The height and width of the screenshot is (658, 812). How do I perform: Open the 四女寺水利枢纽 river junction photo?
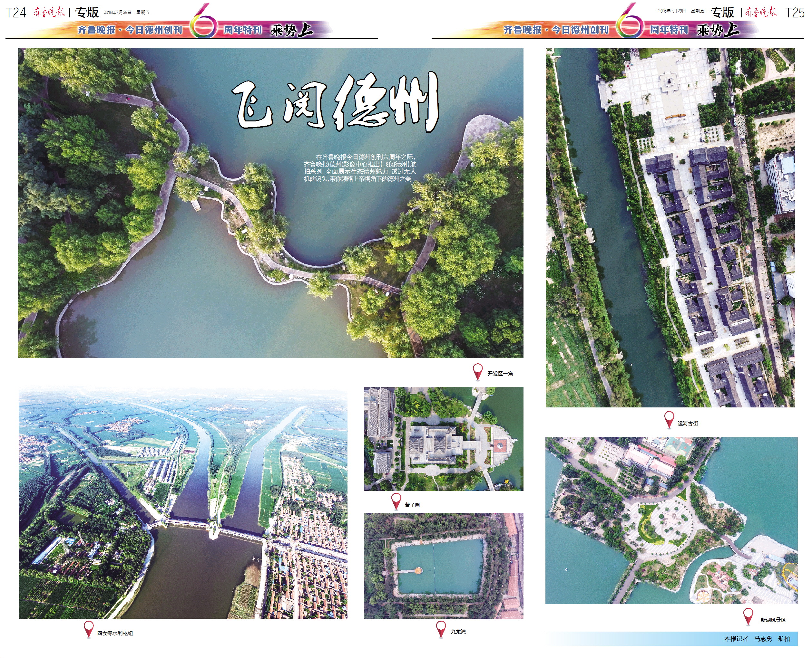183,502
